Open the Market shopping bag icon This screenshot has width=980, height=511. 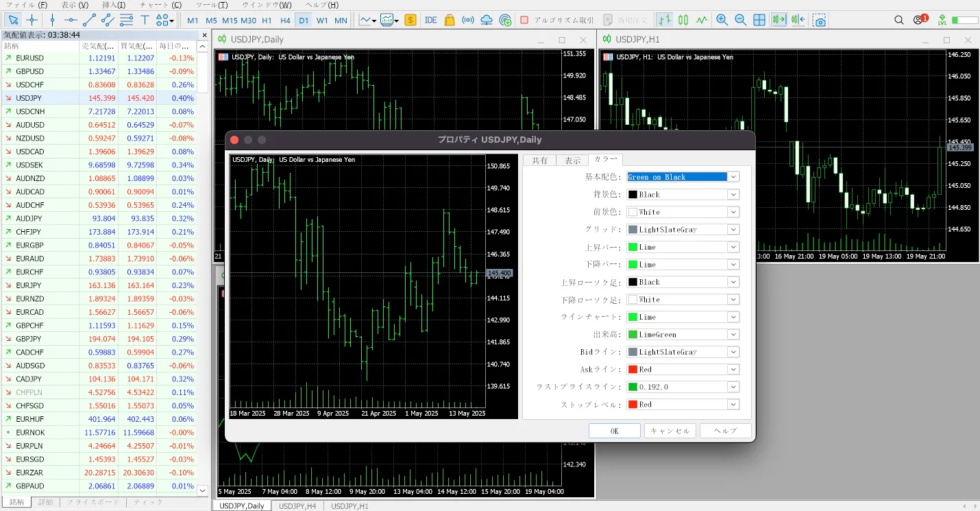[450, 20]
